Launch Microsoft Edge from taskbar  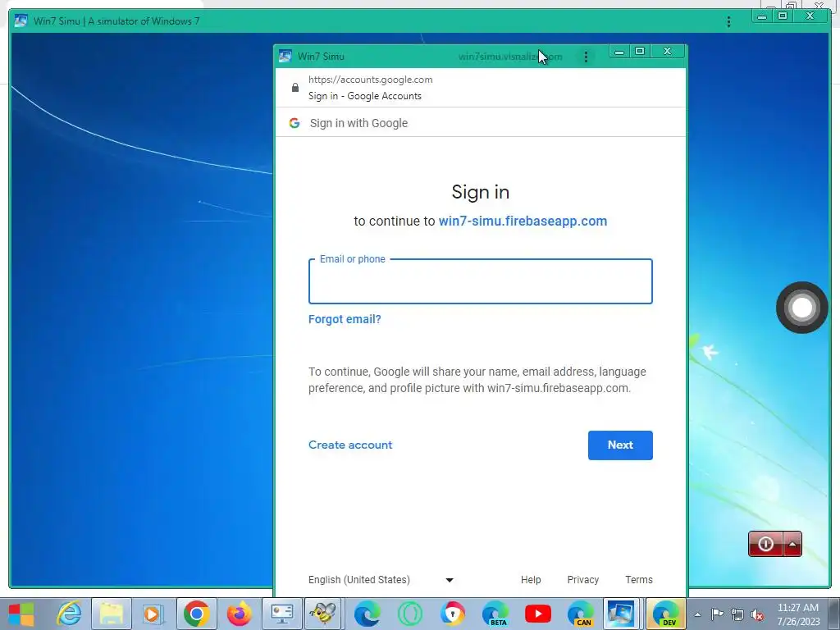pos(367,614)
